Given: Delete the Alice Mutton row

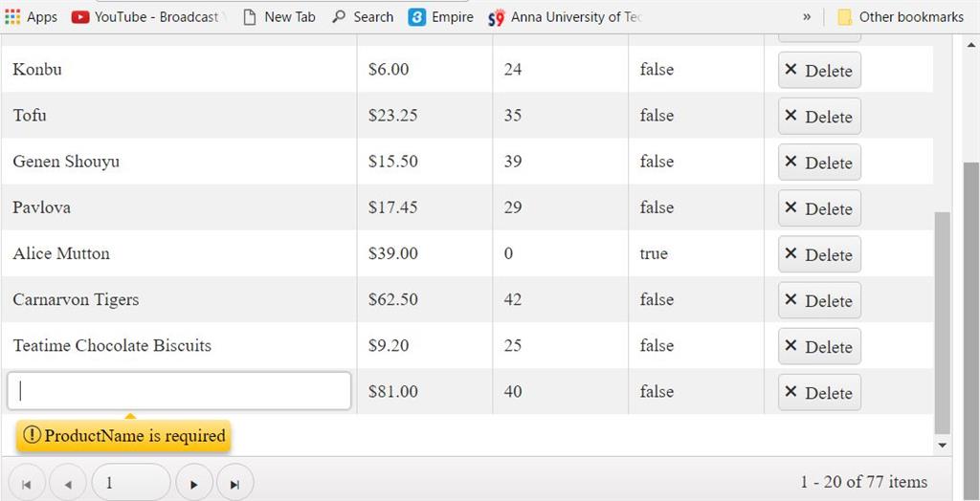Looking at the screenshot, I should [819, 254].
